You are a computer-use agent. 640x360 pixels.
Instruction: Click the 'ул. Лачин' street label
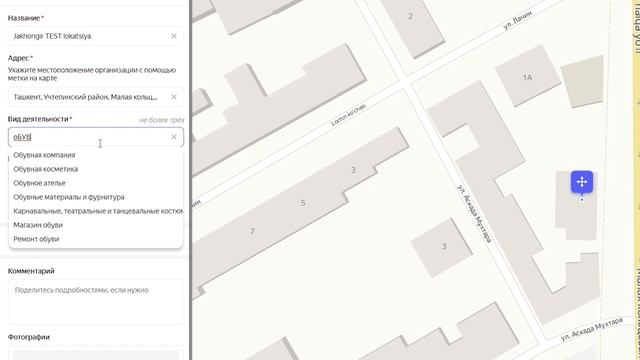pos(518,20)
